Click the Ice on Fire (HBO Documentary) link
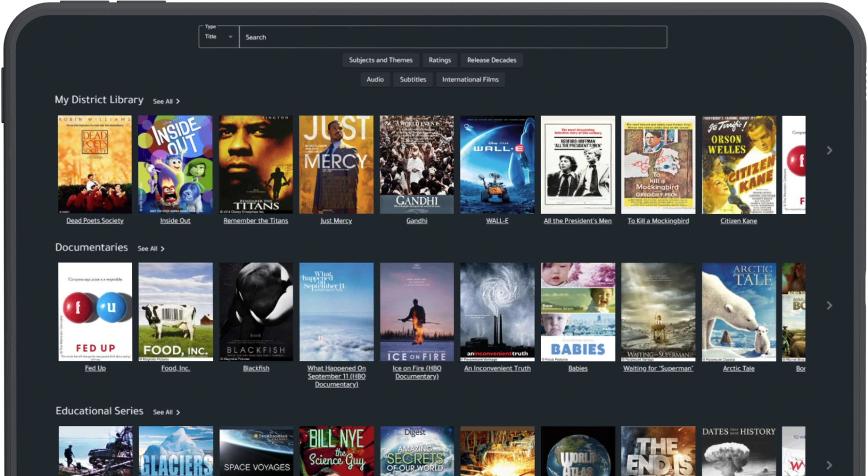 pos(417,373)
